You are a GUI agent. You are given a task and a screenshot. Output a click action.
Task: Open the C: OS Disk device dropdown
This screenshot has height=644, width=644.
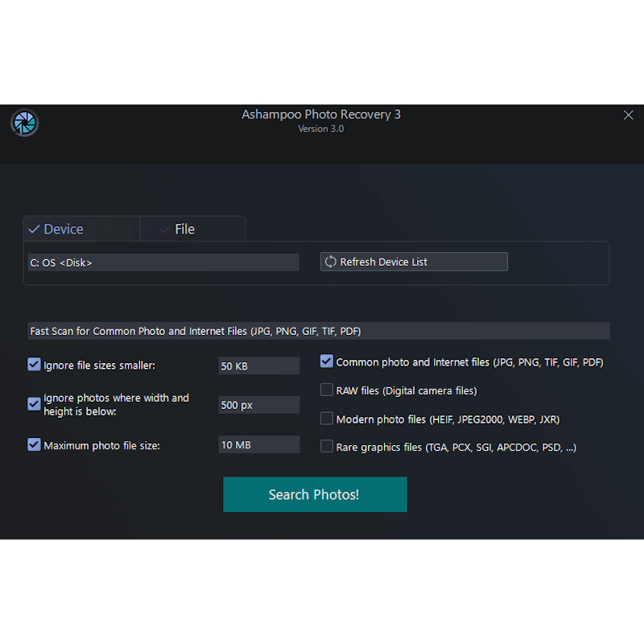(x=163, y=262)
